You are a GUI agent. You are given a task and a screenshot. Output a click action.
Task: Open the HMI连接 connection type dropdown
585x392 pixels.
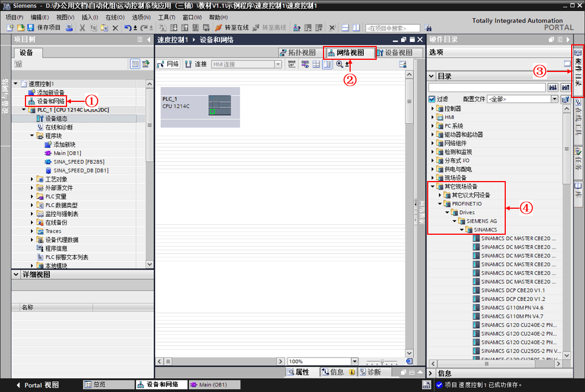(278, 64)
